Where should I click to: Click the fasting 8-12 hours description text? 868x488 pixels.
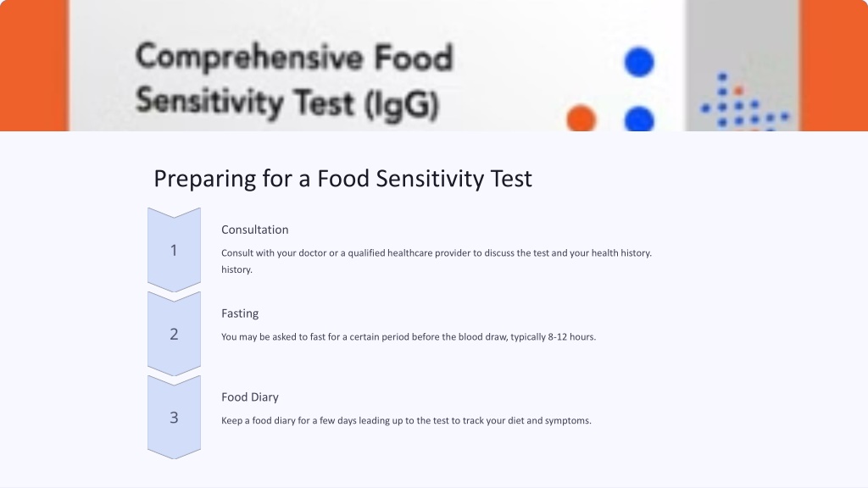click(x=409, y=336)
